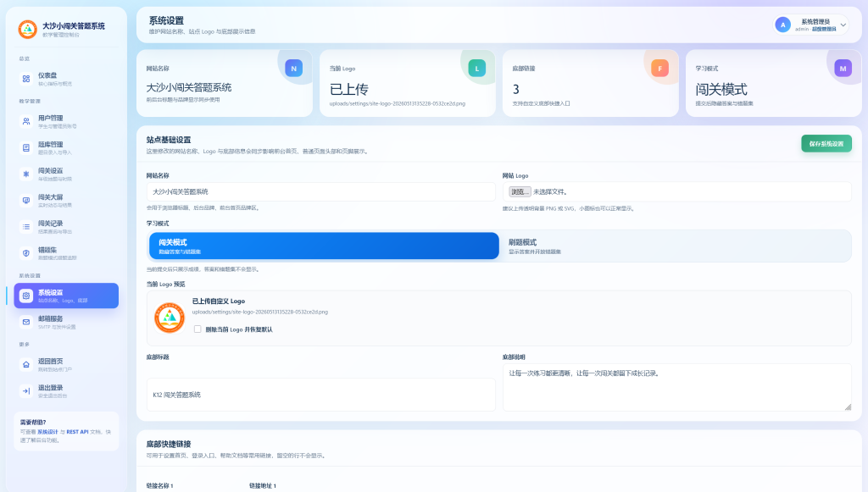Image resolution: width=868 pixels, height=492 pixels.
Task: Open 仪表盘 menu item
Action: click(x=66, y=79)
